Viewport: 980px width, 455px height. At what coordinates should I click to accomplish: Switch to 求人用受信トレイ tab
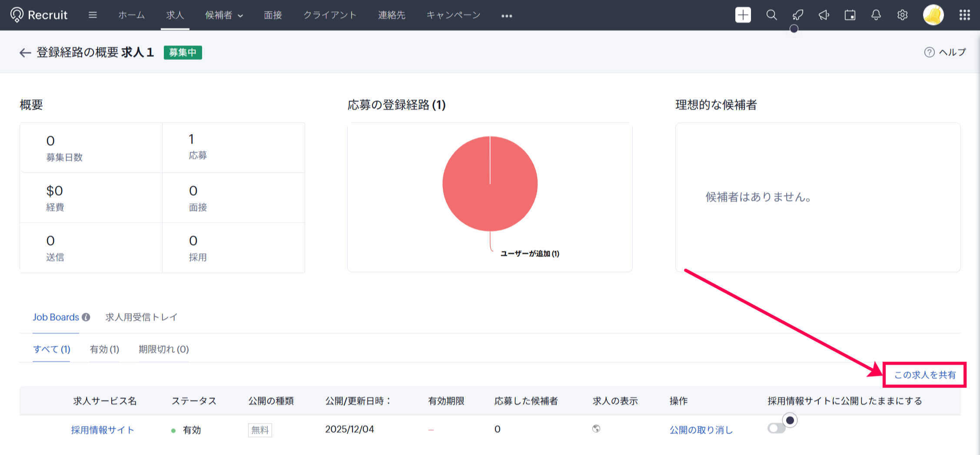coord(141,317)
